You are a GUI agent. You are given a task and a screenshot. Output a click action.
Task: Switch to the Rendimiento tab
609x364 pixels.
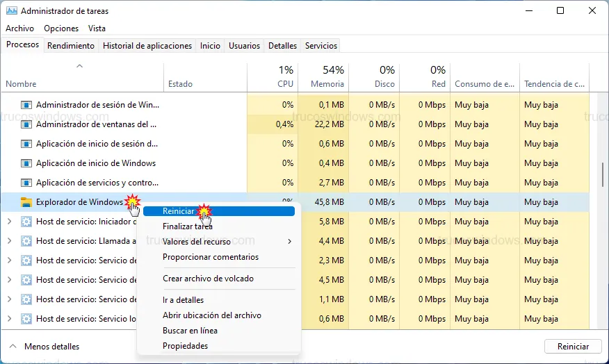pos(71,46)
